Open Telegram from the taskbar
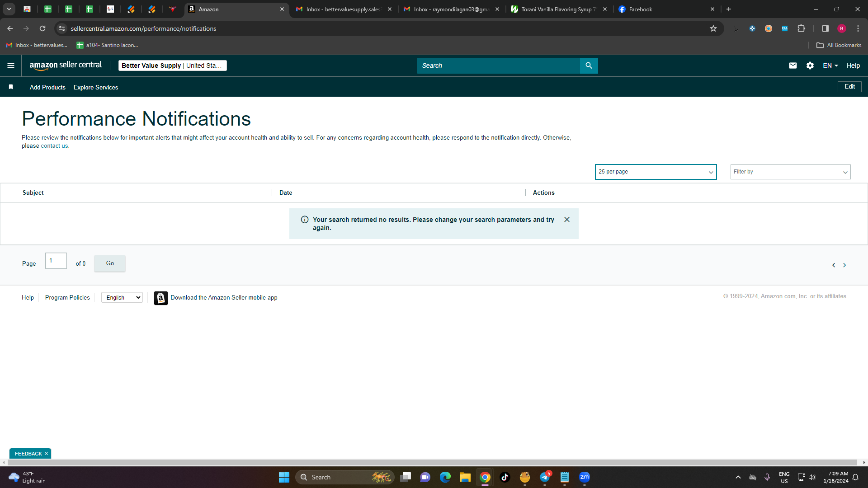868x488 pixels. (545, 477)
